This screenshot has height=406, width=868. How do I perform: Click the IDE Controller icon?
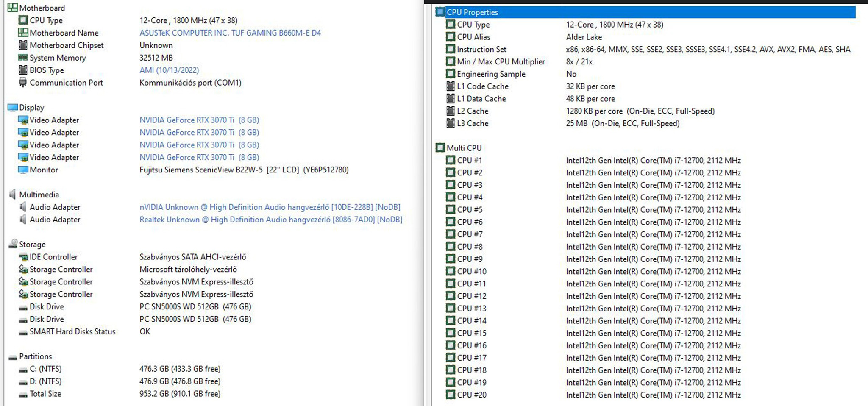(x=23, y=257)
